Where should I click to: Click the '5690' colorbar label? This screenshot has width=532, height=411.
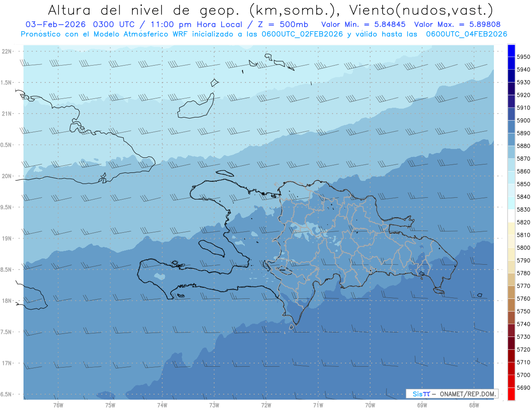[523, 388]
